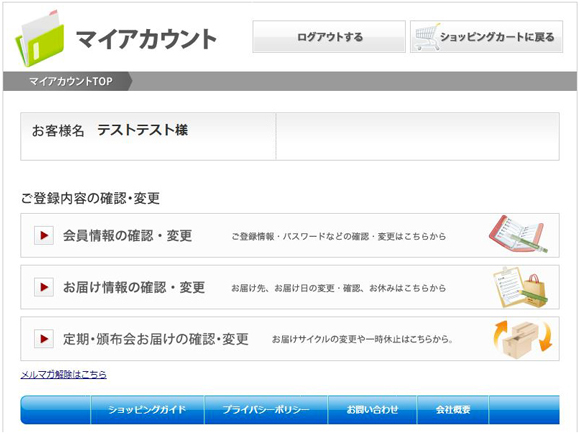
Task: Click the red arrow beside 定期・頒布会お届けの確認・変更
Action: (44, 339)
